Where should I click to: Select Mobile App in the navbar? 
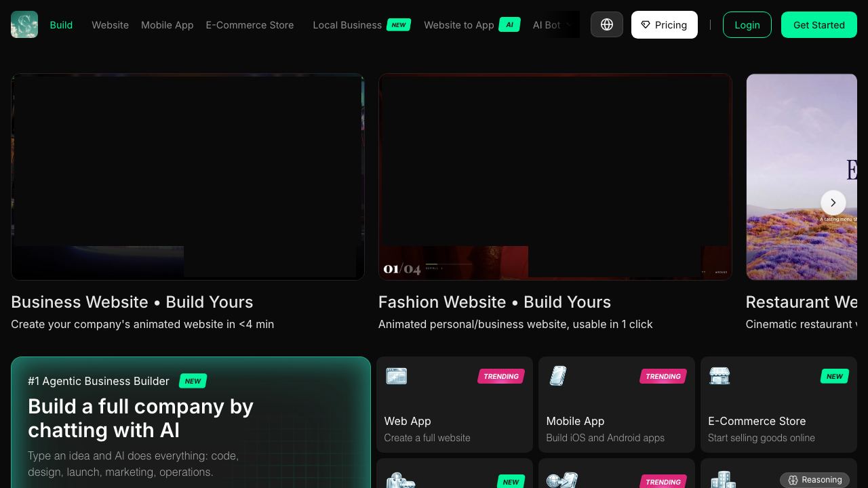(167, 25)
